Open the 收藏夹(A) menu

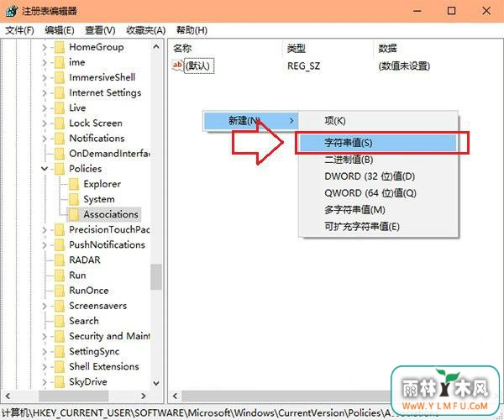pyautogui.click(x=146, y=30)
